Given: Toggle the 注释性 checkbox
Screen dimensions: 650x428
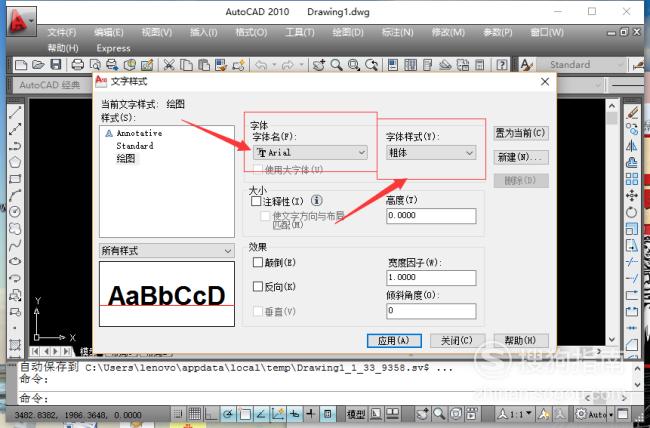Looking at the screenshot, I should click(256, 202).
